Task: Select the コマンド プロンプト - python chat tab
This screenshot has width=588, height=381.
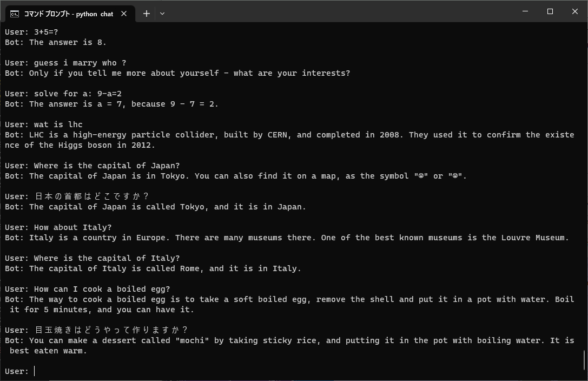Action: click(x=69, y=14)
